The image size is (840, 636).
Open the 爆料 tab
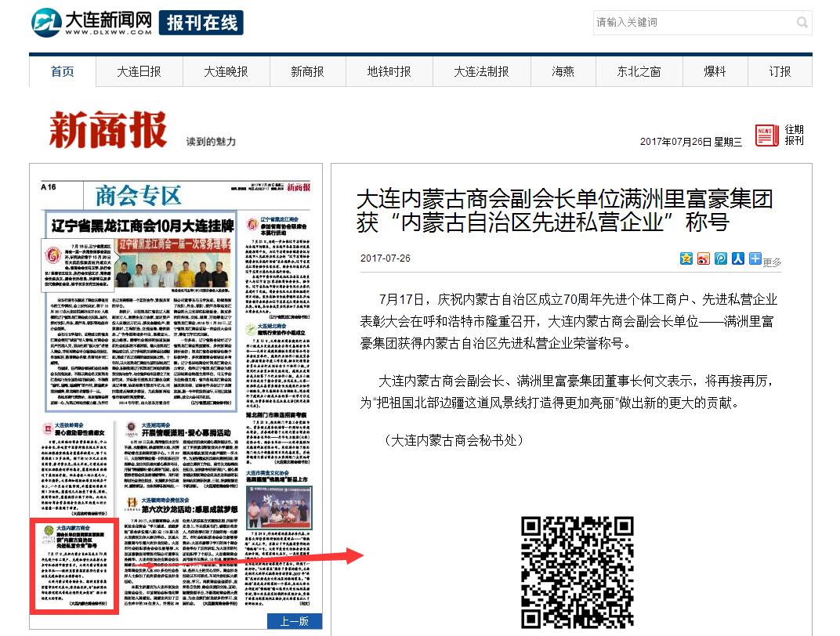click(715, 72)
